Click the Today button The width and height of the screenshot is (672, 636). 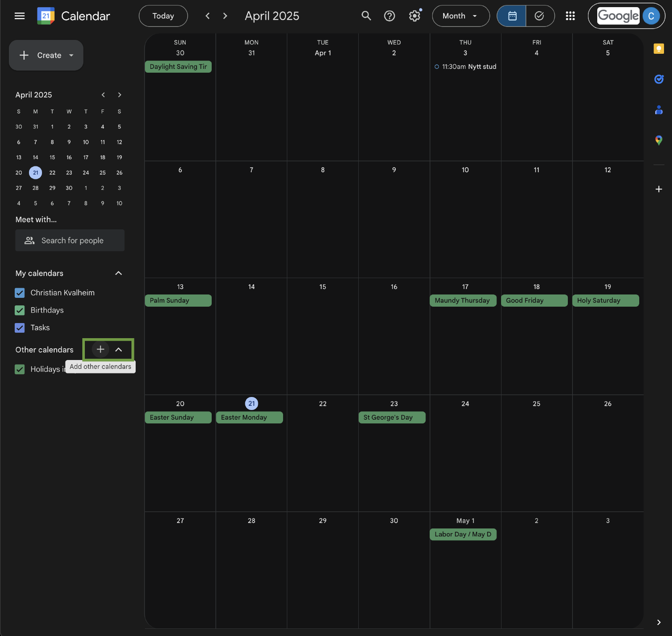(x=163, y=16)
